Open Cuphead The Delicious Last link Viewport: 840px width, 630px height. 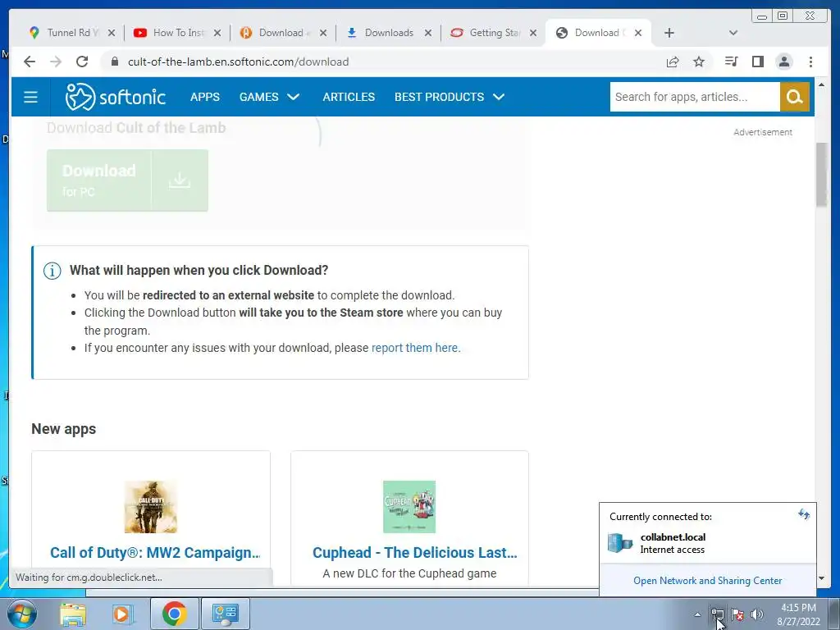[414, 552]
